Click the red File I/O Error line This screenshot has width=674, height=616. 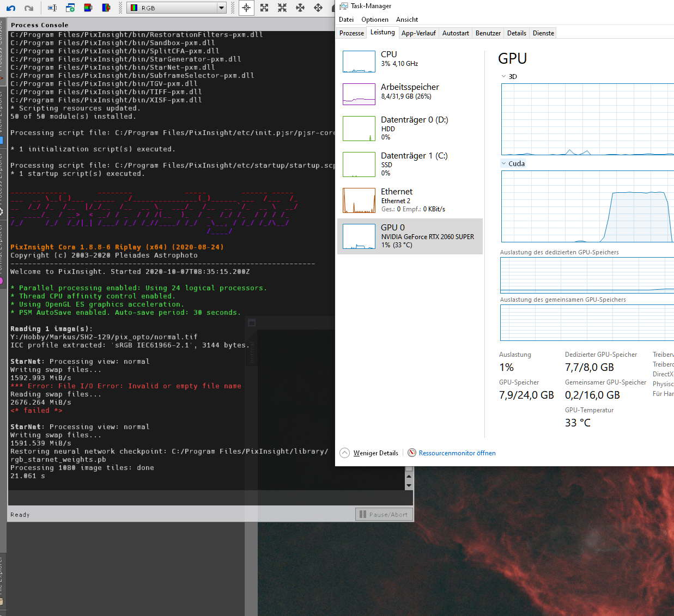click(126, 386)
